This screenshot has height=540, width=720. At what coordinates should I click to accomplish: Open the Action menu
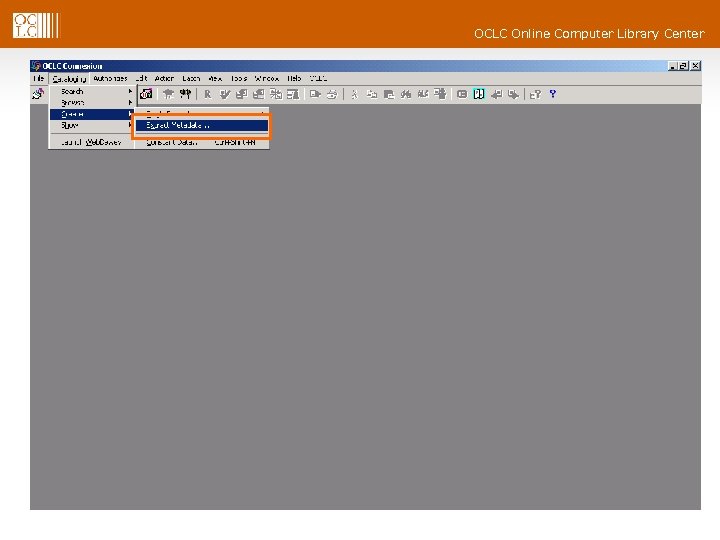click(164, 79)
